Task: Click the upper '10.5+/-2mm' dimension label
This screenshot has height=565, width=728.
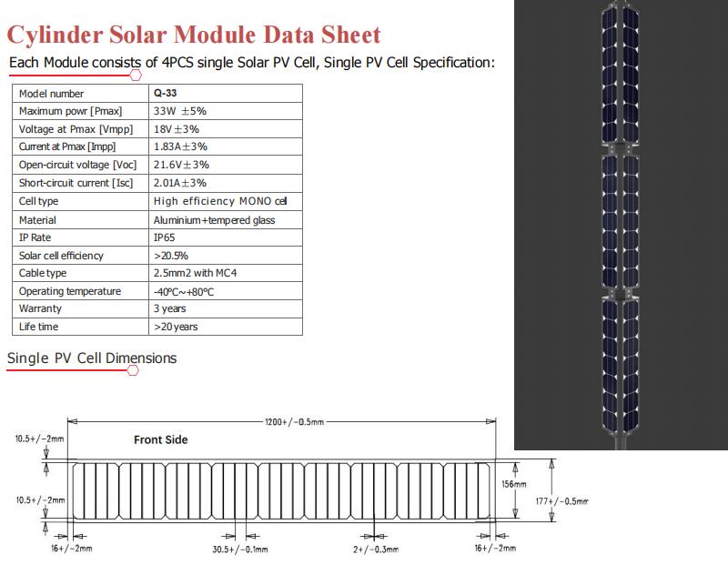Action: point(39,439)
